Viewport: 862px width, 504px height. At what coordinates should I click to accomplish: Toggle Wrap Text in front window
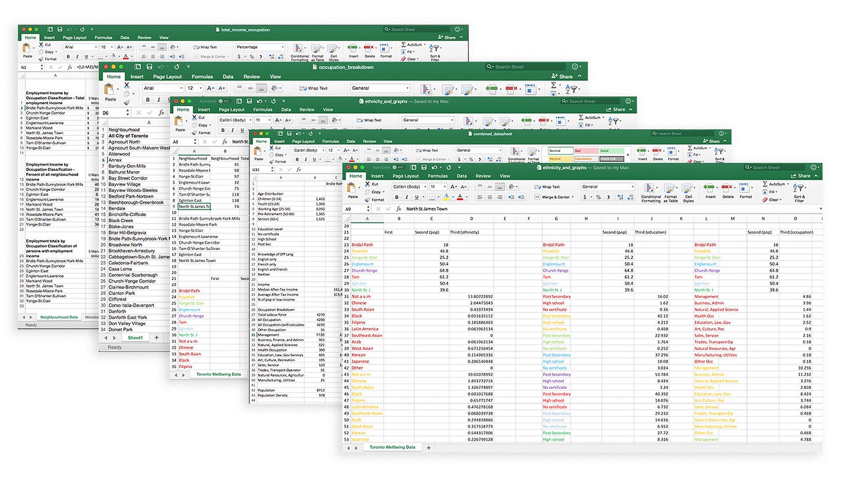click(547, 186)
